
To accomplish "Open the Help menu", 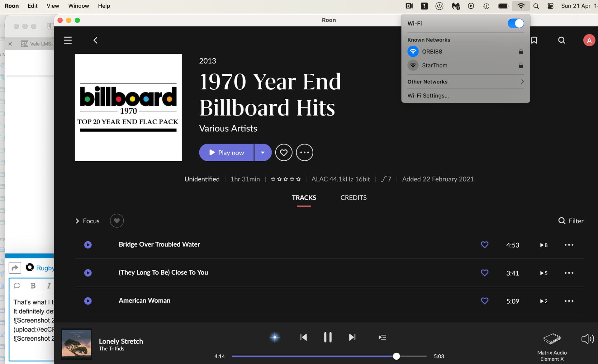I will click(x=104, y=6).
